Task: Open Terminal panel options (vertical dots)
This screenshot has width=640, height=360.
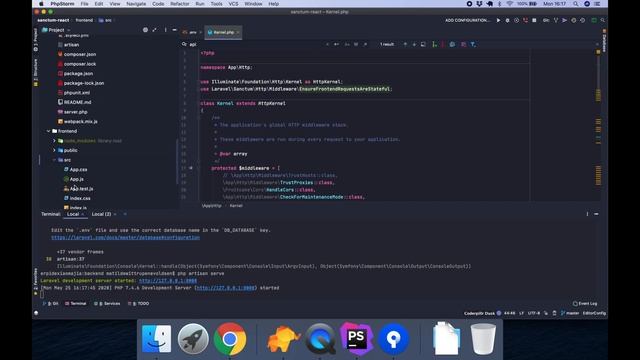Action: pos(587,214)
